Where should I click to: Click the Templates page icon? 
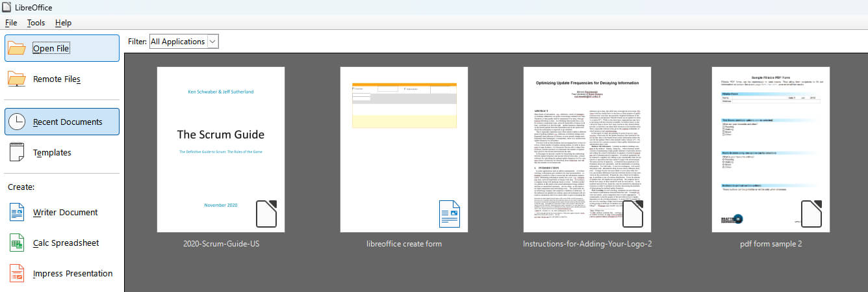[x=18, y=152]
